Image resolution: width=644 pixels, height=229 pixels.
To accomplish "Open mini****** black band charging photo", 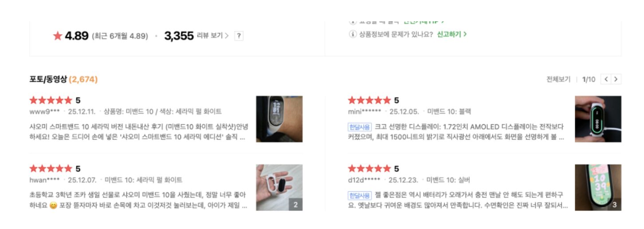I will [598, 119].
